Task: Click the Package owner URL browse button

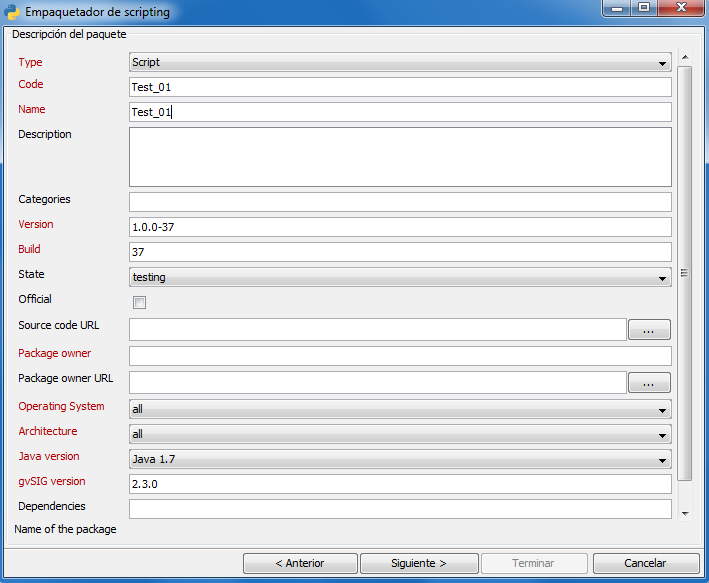Action: coord(649,382)
